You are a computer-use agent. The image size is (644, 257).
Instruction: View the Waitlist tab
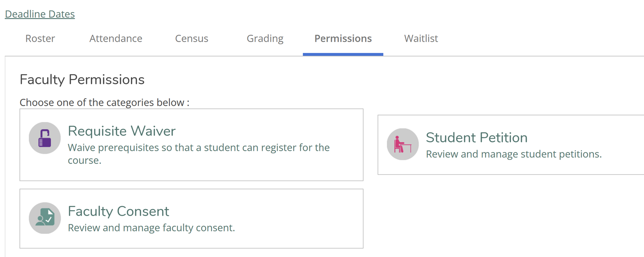pos(421,39)
